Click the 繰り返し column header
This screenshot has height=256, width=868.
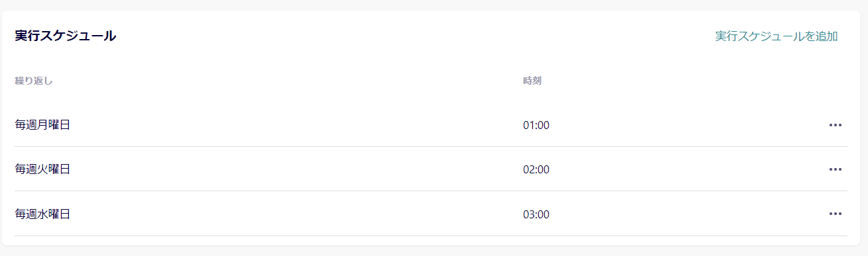point(34,81)
